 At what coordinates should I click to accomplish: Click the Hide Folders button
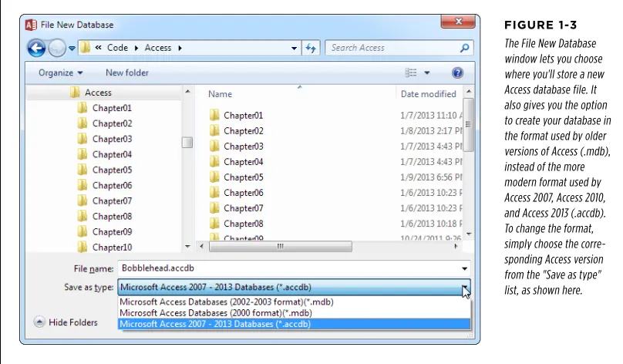click(66, 322)
